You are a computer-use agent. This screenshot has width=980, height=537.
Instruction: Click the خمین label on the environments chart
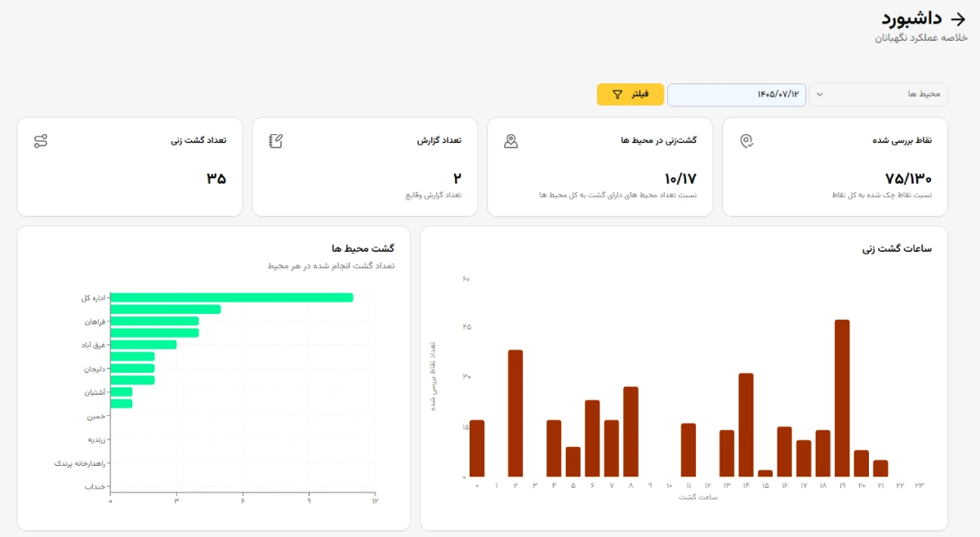(97, 416)
